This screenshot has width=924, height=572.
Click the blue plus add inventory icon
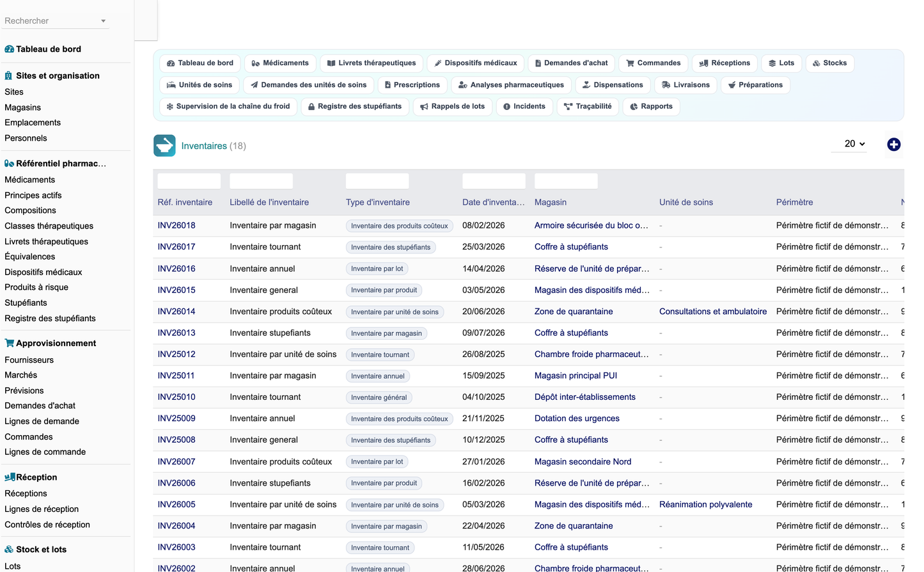(893, 145)
